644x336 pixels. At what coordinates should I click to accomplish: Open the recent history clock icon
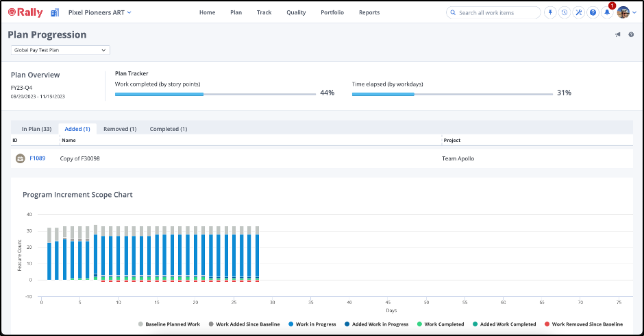pyautogui.click(x=564, y=12)
